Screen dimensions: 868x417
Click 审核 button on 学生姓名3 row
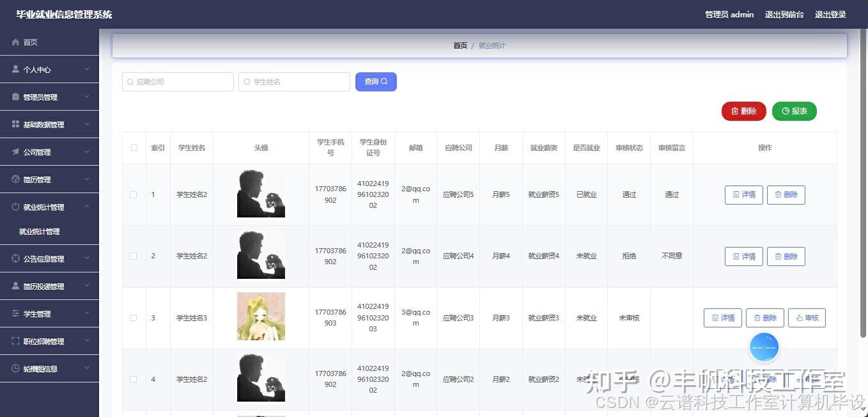(x=807, y=317)
